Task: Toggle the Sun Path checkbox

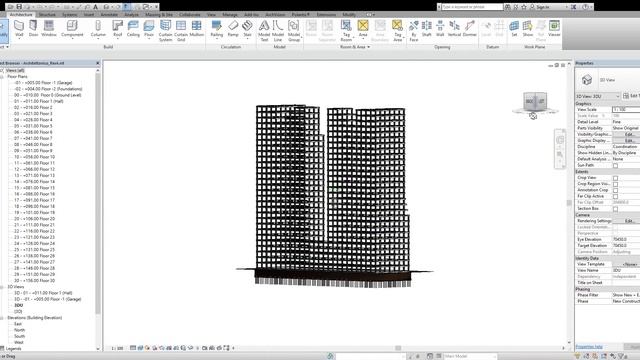Action: (616, 165)
